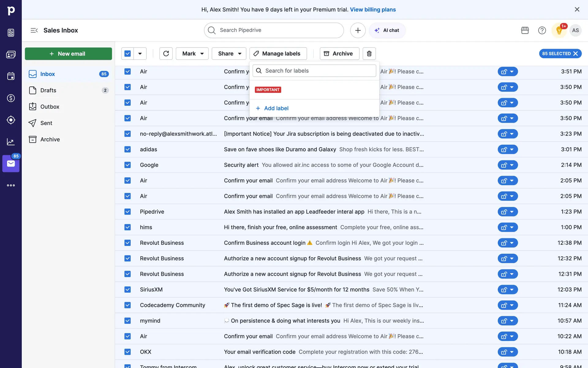
Task: Uncheck the adidas email checkbox
Action: coord(128,149)
